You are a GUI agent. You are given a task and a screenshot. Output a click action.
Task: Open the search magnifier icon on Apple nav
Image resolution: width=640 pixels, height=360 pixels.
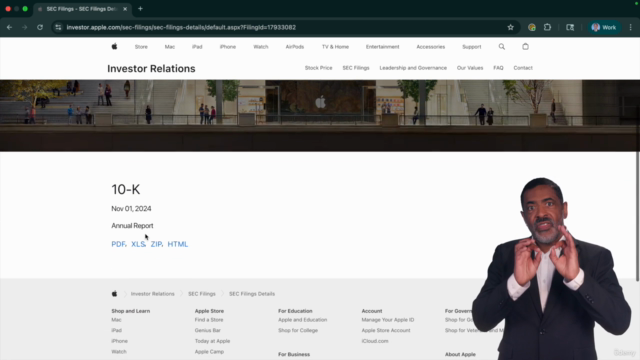coord(502,47)
